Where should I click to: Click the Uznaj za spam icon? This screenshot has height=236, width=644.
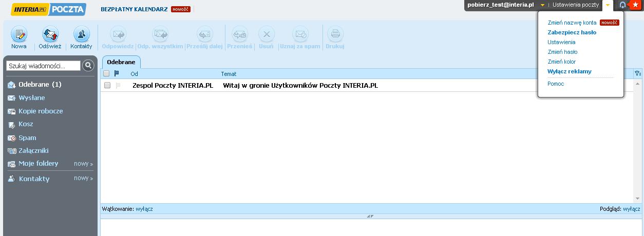pyautogui.click(x=300, y=34)
